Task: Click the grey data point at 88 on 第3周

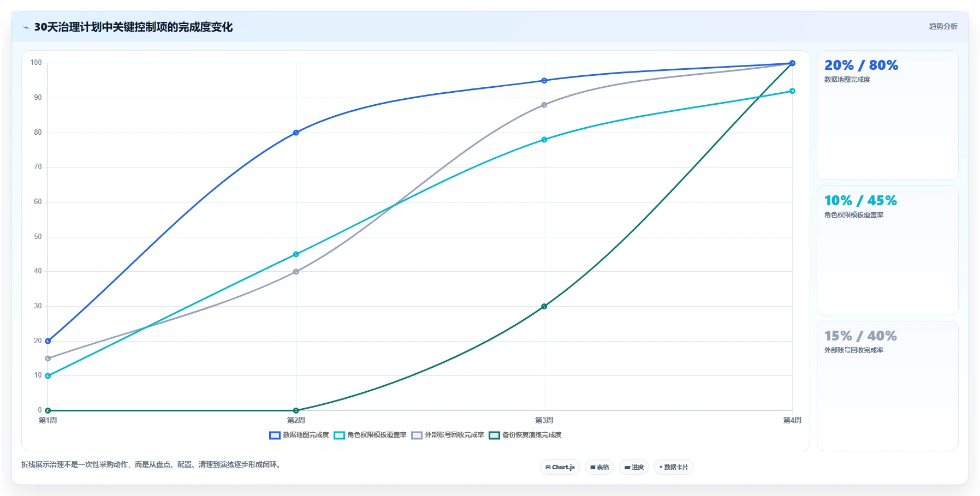Action: [544, 105]
